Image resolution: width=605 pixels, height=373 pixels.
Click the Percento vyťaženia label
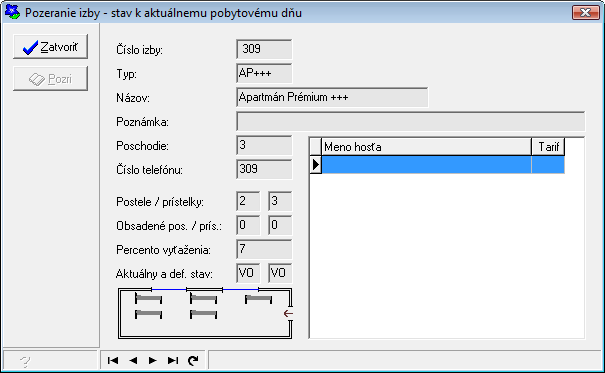[163, 250]
